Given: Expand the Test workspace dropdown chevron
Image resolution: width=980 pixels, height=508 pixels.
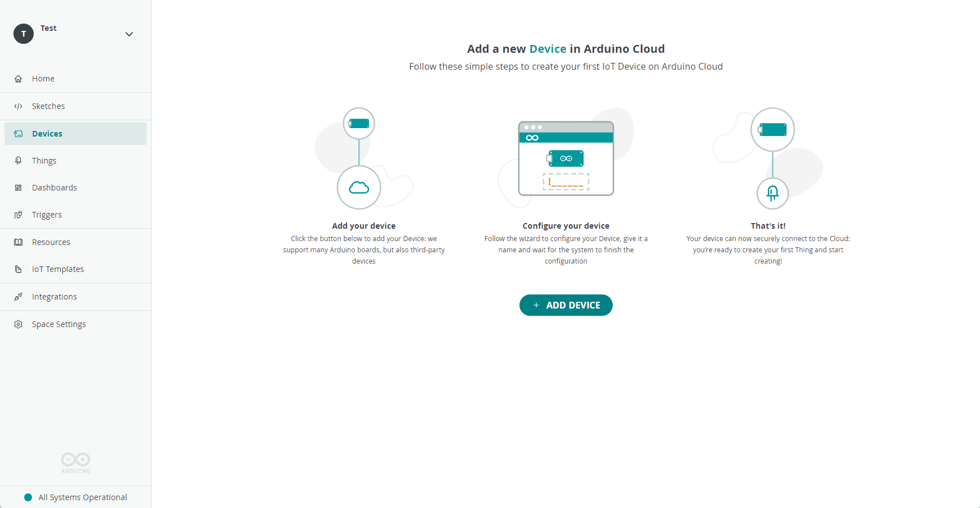Looking at the screenshot, I should [129, 34].
